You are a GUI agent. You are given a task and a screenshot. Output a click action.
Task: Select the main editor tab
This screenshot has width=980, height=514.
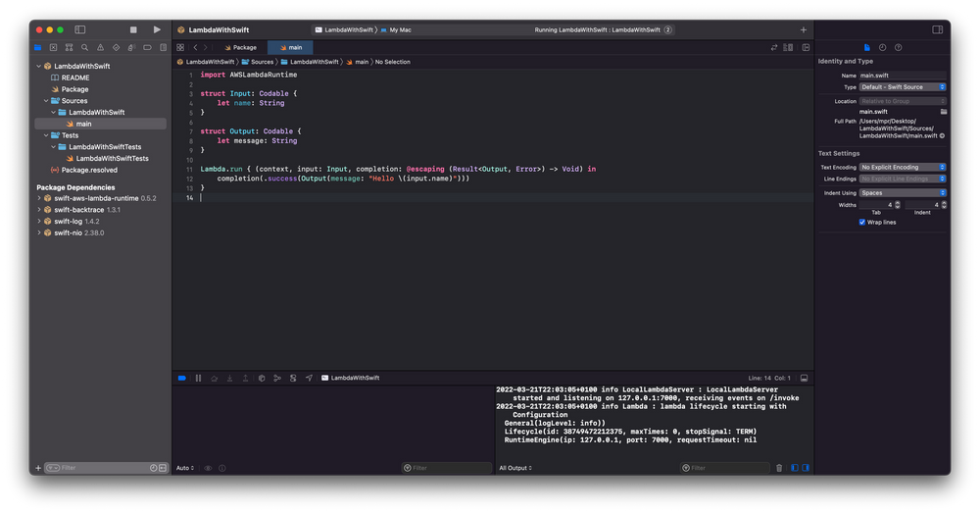click(291, 47)
